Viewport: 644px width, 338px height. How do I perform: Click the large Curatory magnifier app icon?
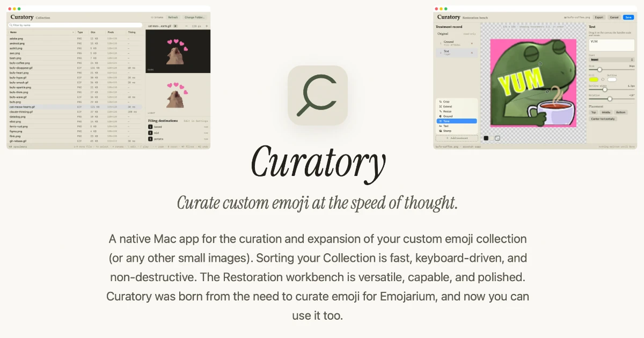pyautogui.click(x=318, y=95)
